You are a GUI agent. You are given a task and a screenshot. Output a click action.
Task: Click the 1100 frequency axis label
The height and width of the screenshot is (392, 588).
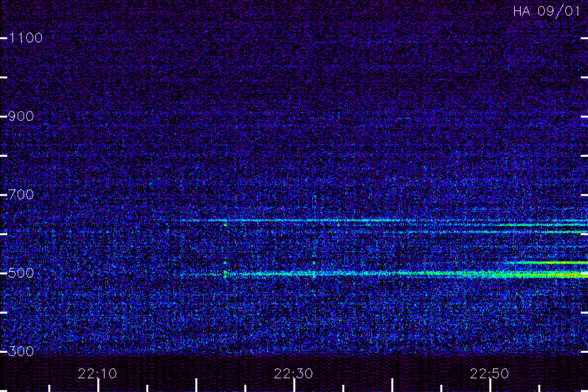(x=25, y=37)
